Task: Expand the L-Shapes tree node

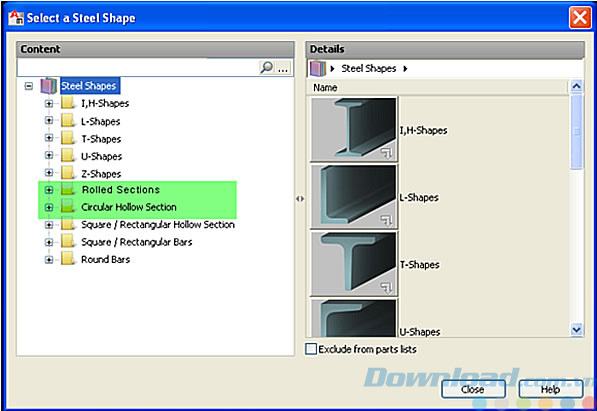Action: (x=49, y=120)
